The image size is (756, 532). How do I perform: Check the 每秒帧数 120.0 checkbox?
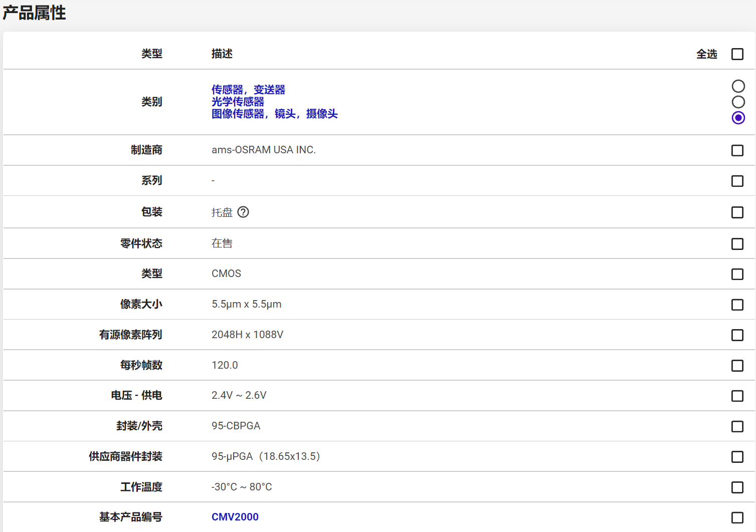737,366
